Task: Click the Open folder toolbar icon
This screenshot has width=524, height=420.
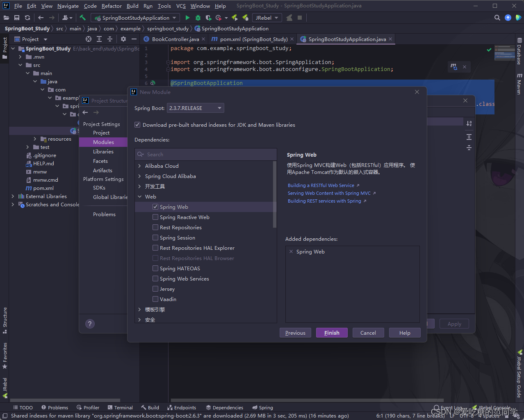Action: [x=6, y=18]
